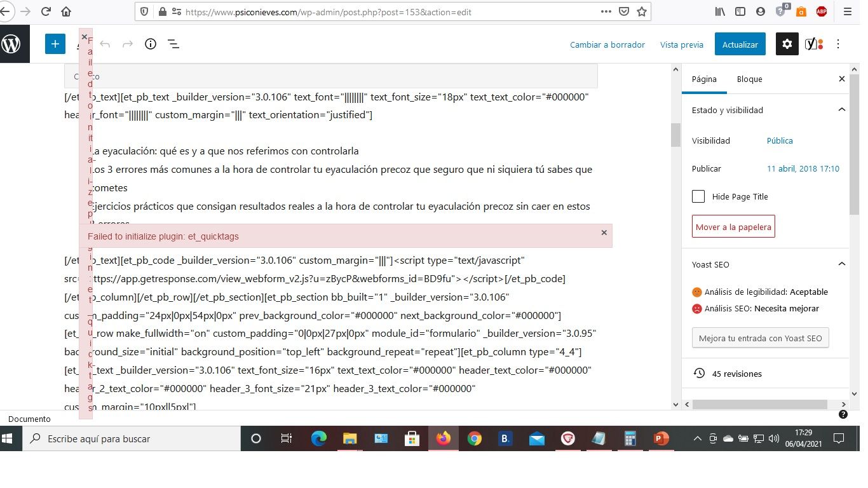Open block navigation list view
868x488 pixels.
[x=173, y=44]
